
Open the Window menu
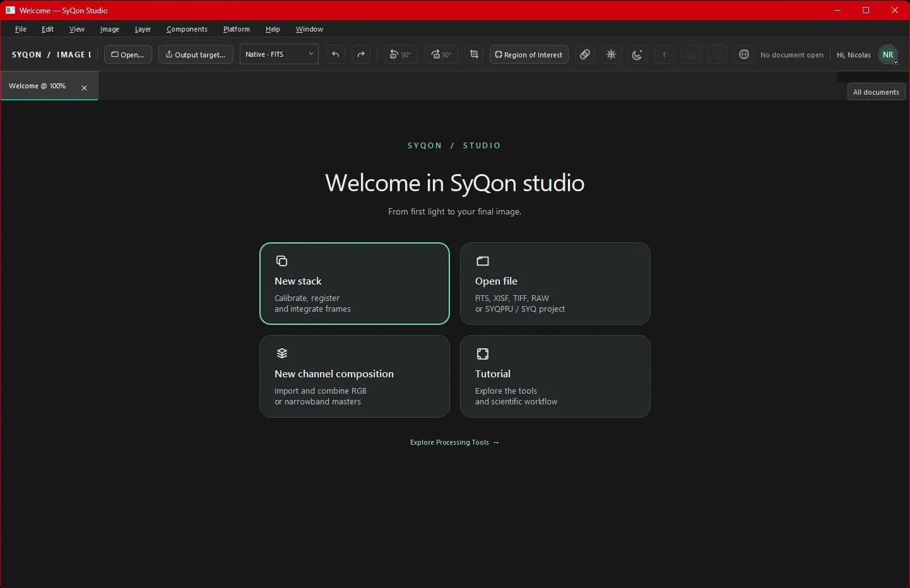(309, 29)
